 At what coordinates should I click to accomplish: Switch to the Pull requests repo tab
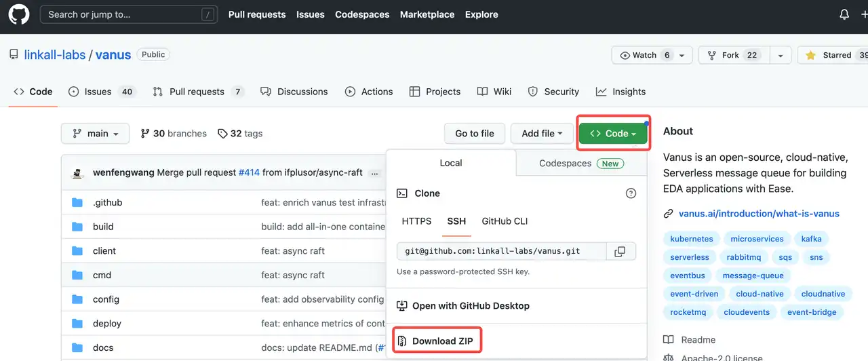click(x=199, y=92)
